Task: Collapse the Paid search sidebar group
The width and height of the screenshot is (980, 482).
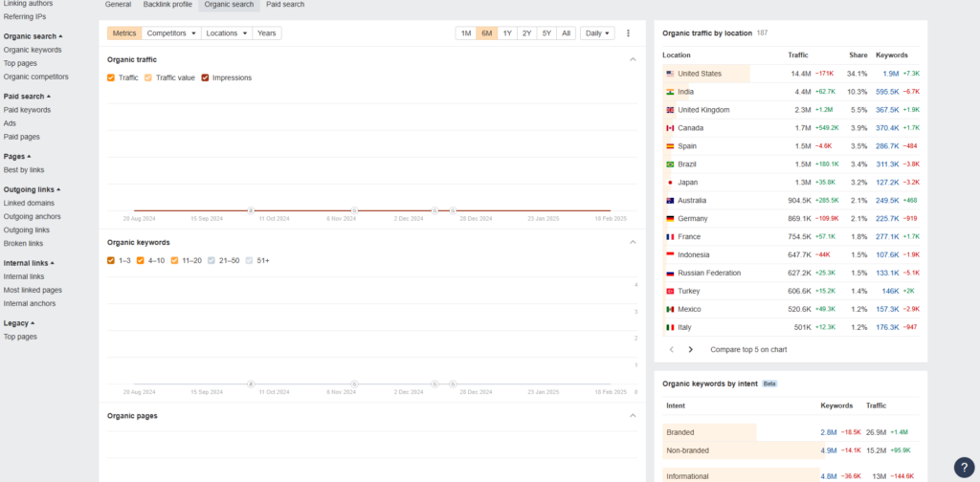Action: point(27,97)
